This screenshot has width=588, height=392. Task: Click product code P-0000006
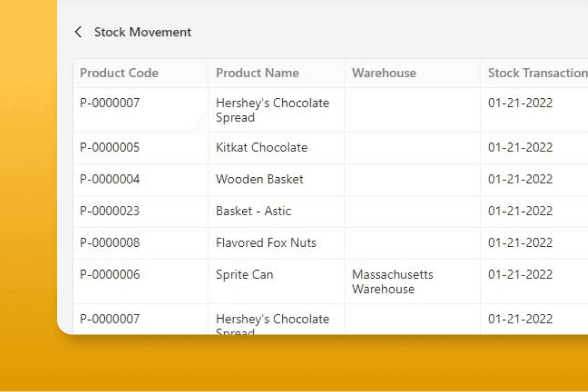pos(110,275)
